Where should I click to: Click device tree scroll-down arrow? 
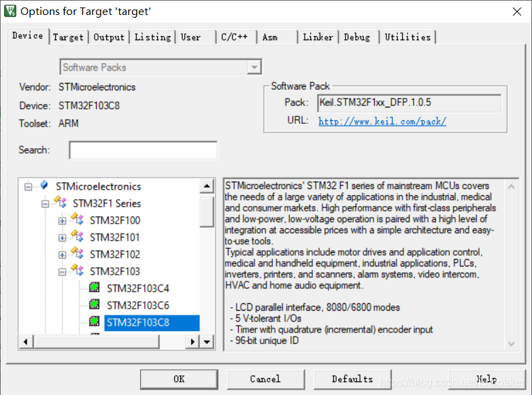[x=207, y=341]
